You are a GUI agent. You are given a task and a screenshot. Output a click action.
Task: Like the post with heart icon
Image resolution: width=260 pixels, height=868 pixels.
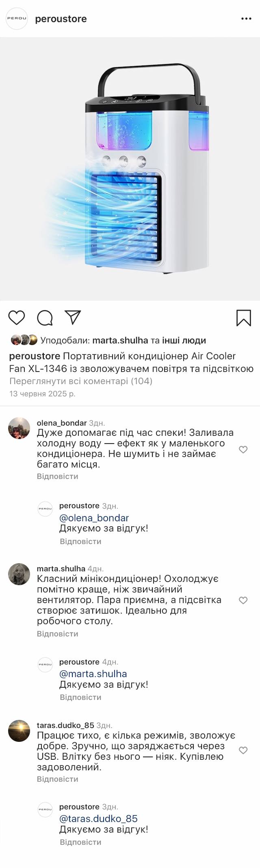point(17,317)
